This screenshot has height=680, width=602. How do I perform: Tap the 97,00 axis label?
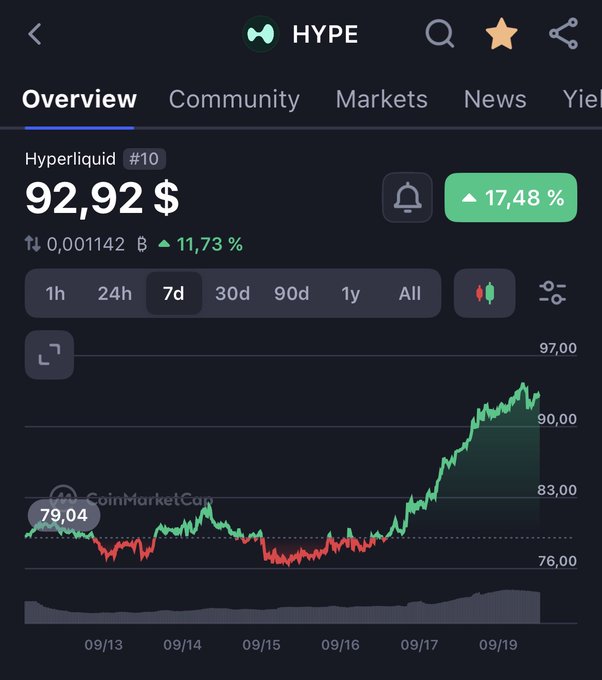558,348
